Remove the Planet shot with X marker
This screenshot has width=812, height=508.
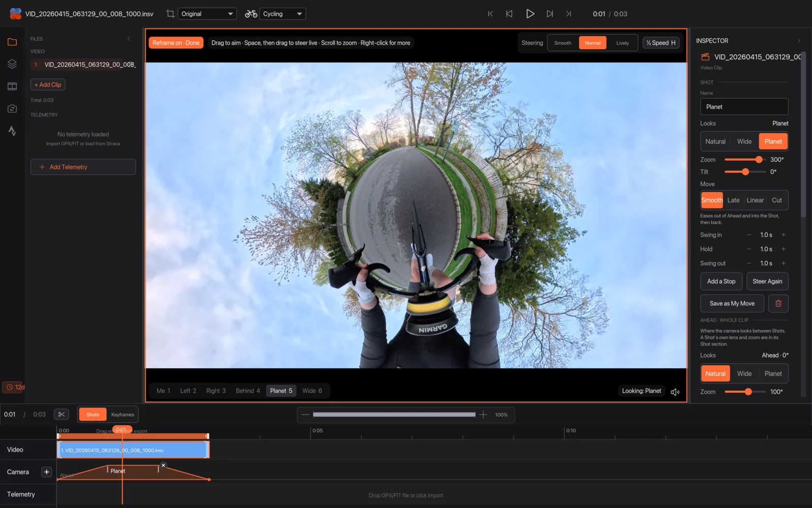click(x=163, y=465)
